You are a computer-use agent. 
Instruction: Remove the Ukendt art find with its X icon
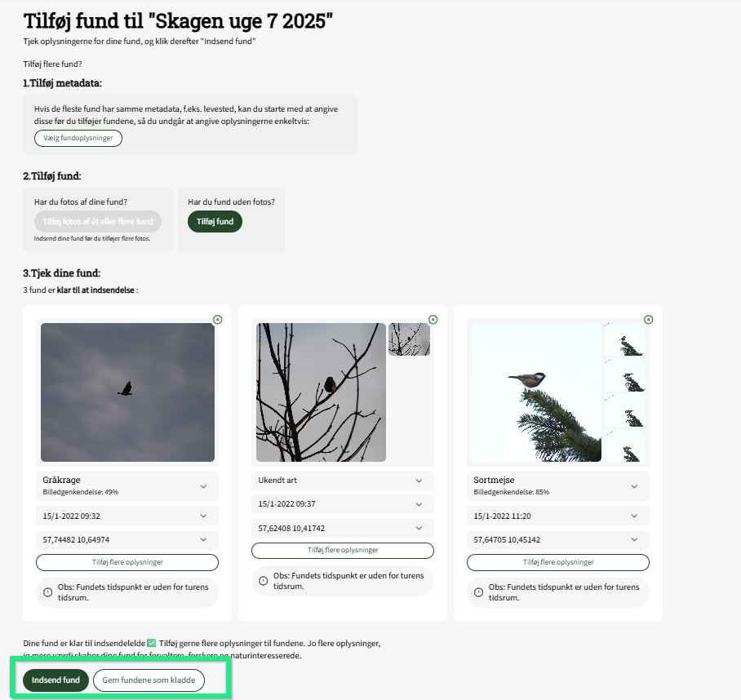point(433,320)
